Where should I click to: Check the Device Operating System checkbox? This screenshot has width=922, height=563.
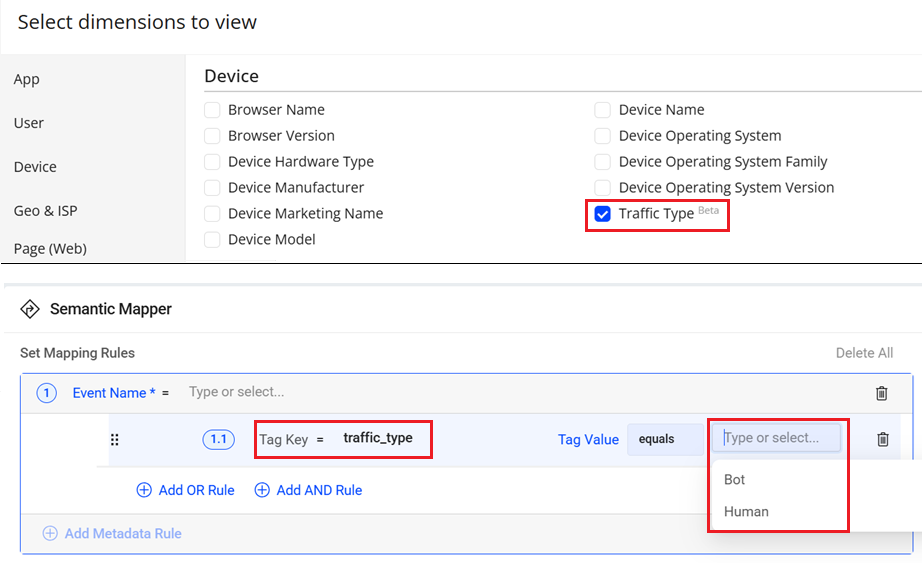click(603, 136)
